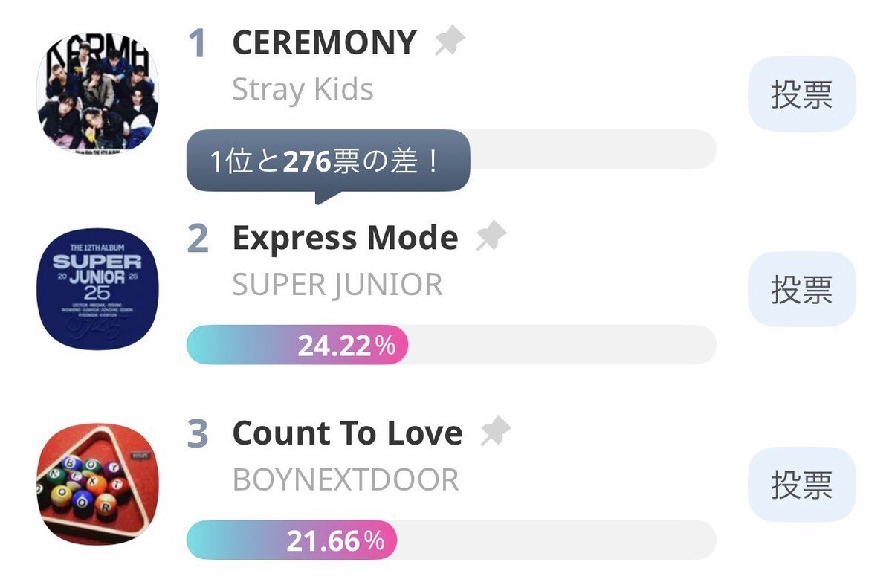Click the 21.66% vote progress bar

coord(450,540)
